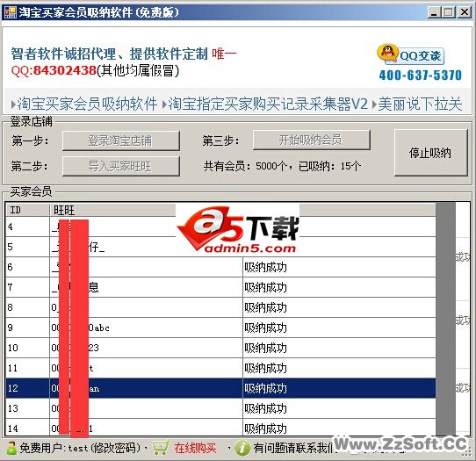Click the table's vertical scrollbar
This screenshot has height=461, width=476.
click(445, 320)
